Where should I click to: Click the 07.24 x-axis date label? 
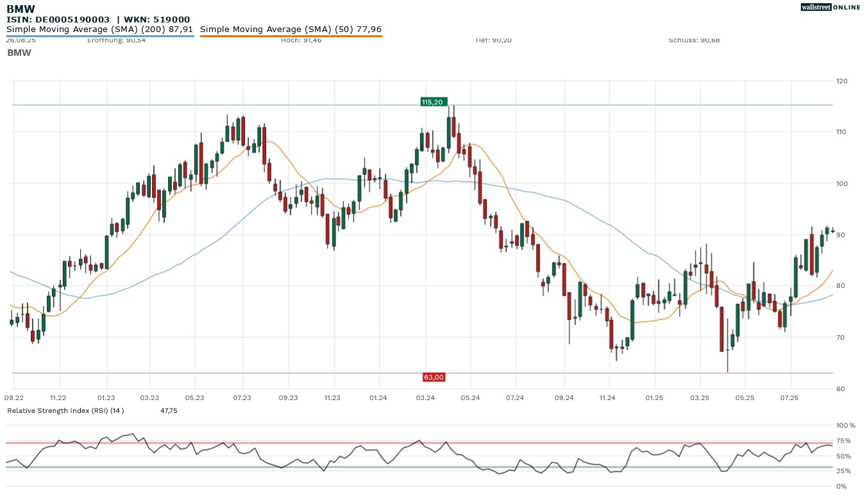(x=515, y=398)
